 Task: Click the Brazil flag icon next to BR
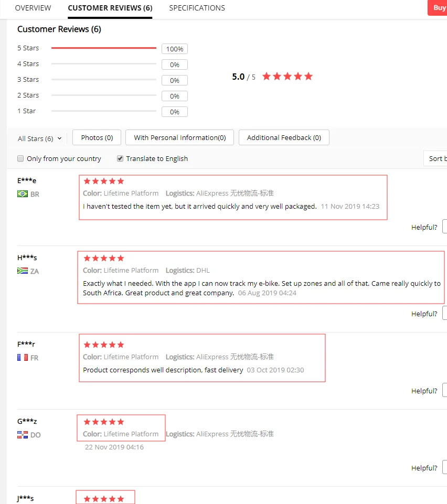click(x=23, y=194)
